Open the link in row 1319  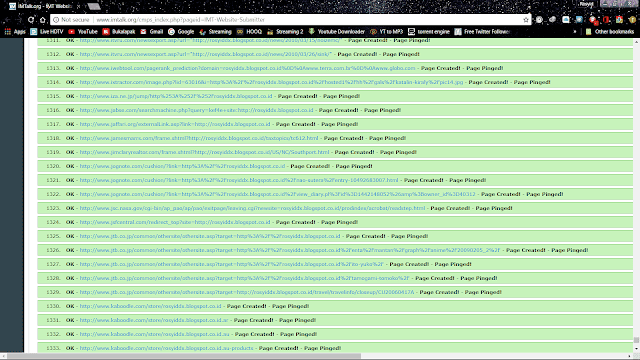coord(204,152)
